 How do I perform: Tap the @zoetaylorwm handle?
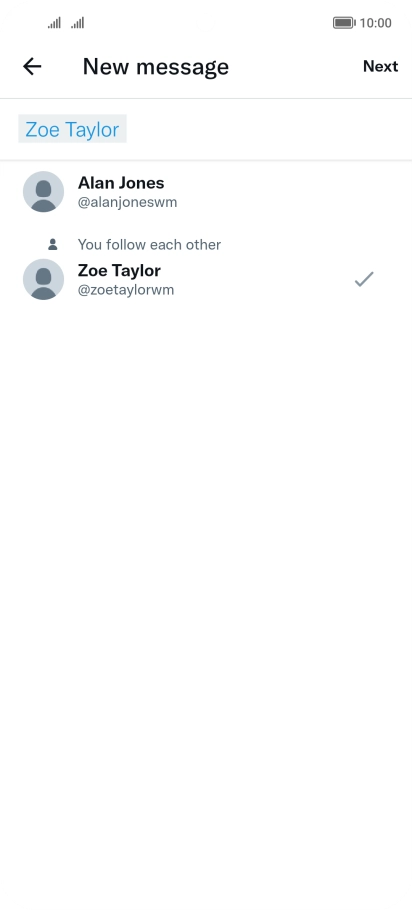126,290
